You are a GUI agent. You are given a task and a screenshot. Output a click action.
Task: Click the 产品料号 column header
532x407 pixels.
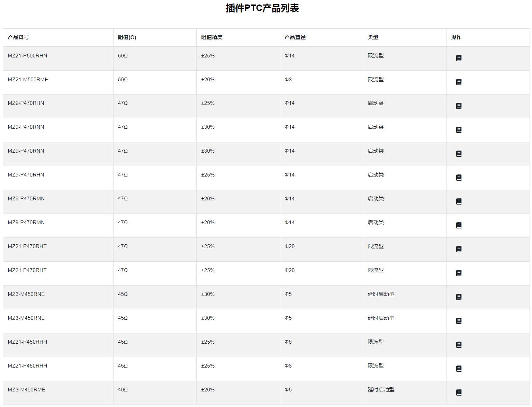pyautogui.click(x=18, y=37)
